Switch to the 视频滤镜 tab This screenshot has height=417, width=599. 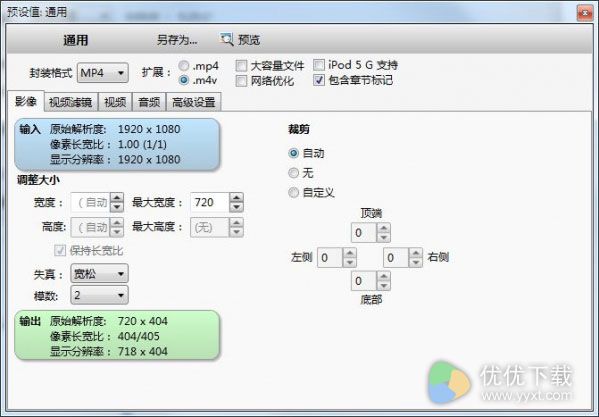point(71,102)
